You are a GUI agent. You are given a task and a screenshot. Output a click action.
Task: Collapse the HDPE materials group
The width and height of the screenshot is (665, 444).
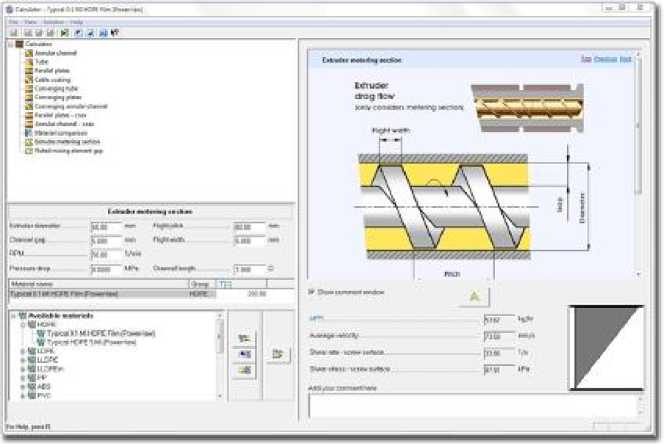click(23, 325)
